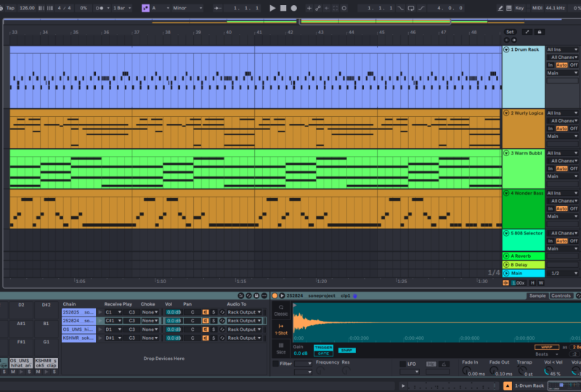Click the capture MIDI icon
Screen dimensions: 581x392
336,8
